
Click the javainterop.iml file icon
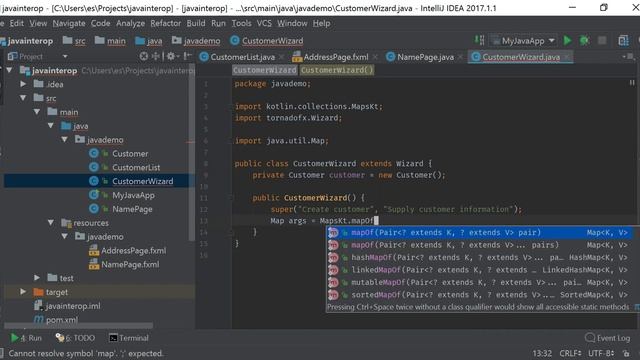(x=39, y=306)
